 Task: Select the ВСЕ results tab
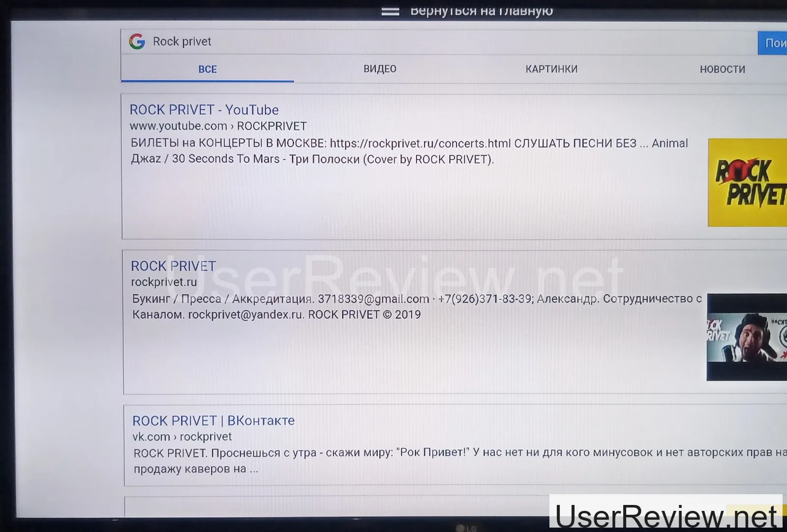point(207,69)
